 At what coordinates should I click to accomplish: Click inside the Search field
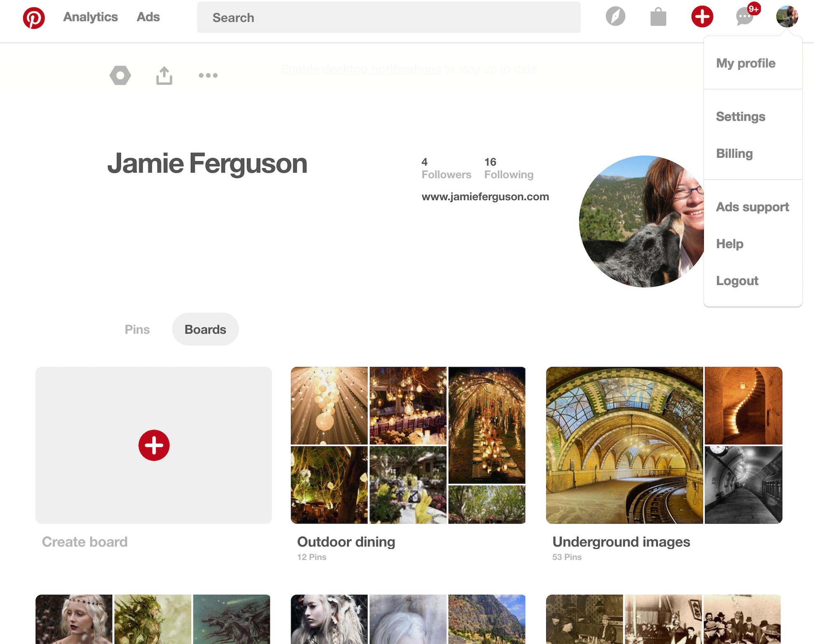pyautogui.click(x=389, y=17)
